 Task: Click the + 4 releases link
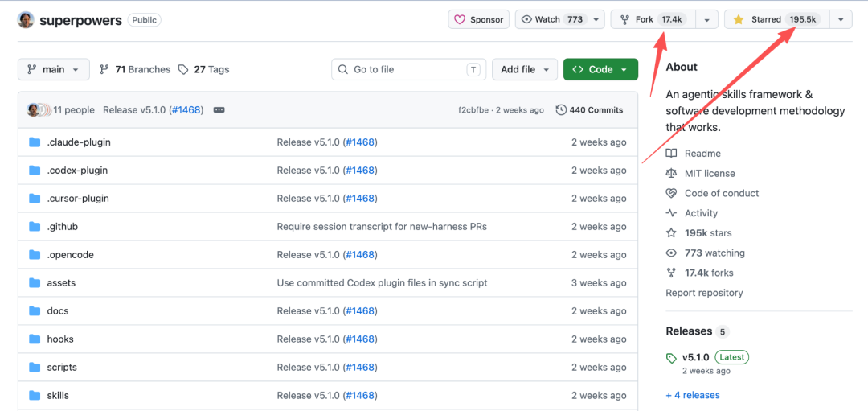pyautogui.click(x=693, y=396)
